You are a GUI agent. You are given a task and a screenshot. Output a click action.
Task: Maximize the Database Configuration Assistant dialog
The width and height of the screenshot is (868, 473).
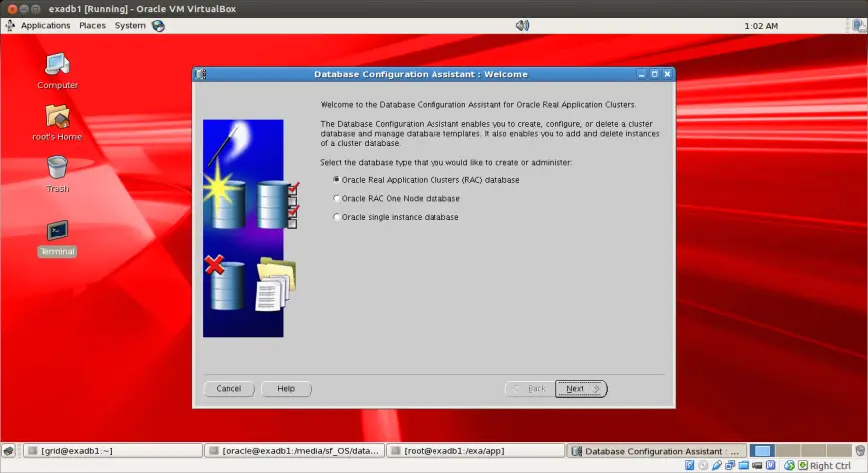pyautogui.click(x=655, y=74)
